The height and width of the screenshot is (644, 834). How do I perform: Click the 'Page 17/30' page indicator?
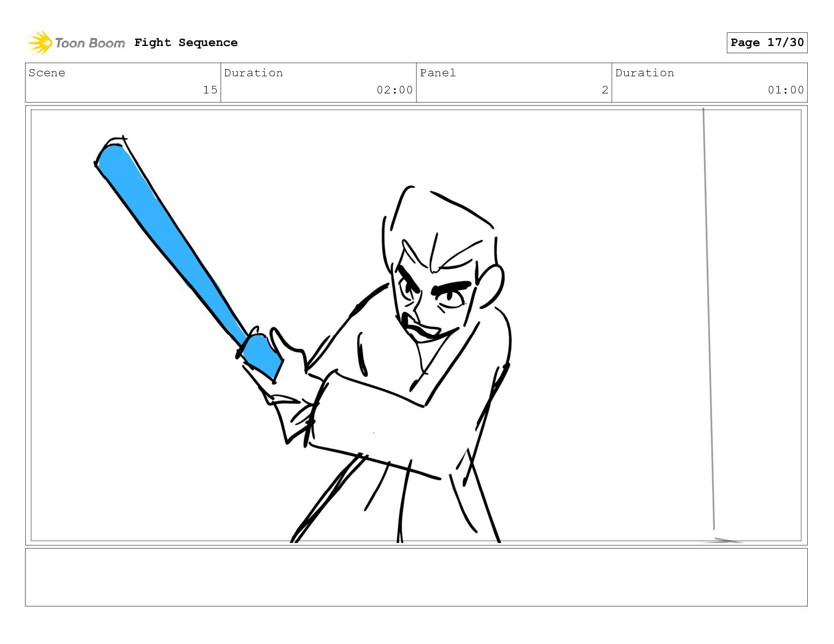point(767,42)
